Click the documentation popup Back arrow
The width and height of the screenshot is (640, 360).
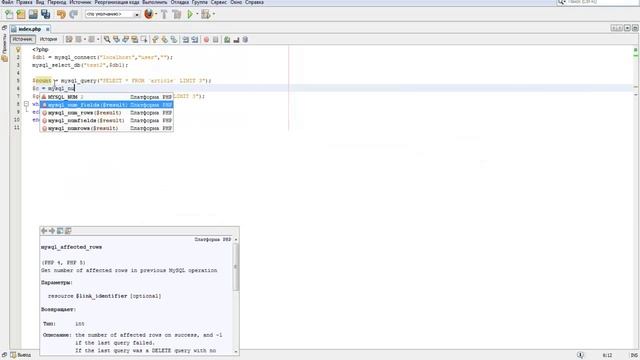coord(44,231)
